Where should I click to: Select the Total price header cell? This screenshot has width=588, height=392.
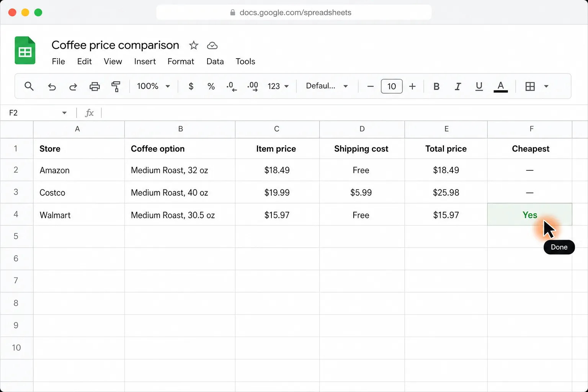click(446, 149)
